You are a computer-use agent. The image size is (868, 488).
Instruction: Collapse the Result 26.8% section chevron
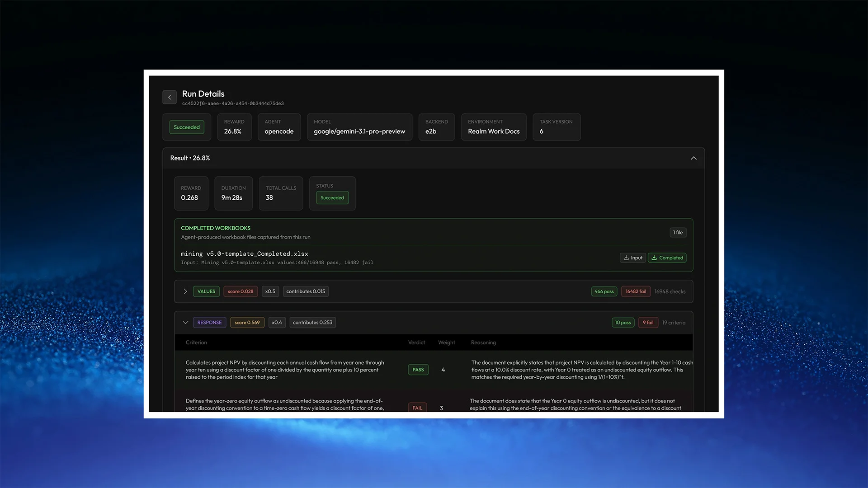693,158
